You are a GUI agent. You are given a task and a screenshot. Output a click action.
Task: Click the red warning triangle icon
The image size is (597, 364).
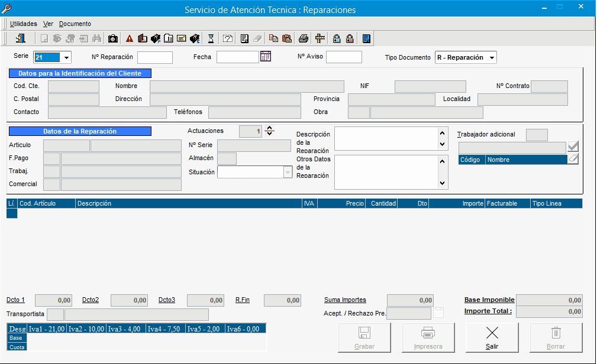point(130,38)
